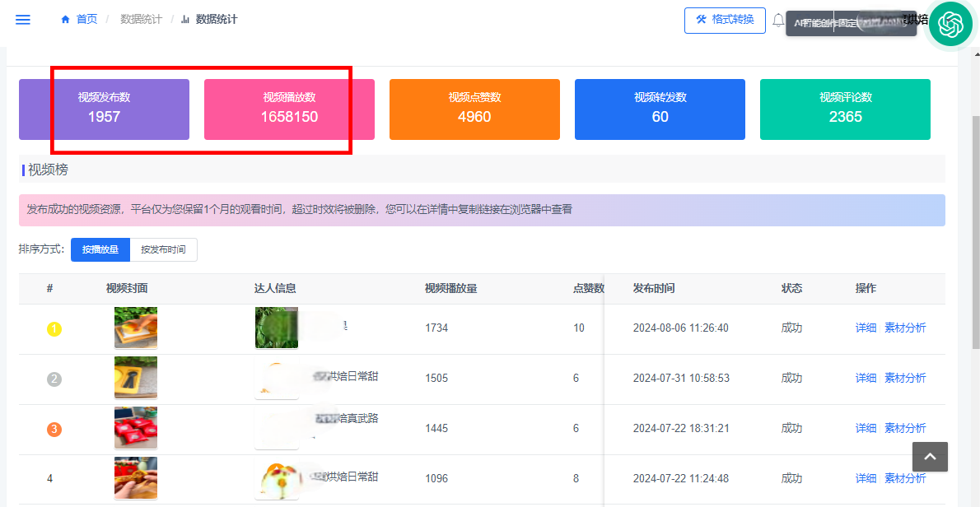Click the home icon in breadcrumb

pos(66,20)
